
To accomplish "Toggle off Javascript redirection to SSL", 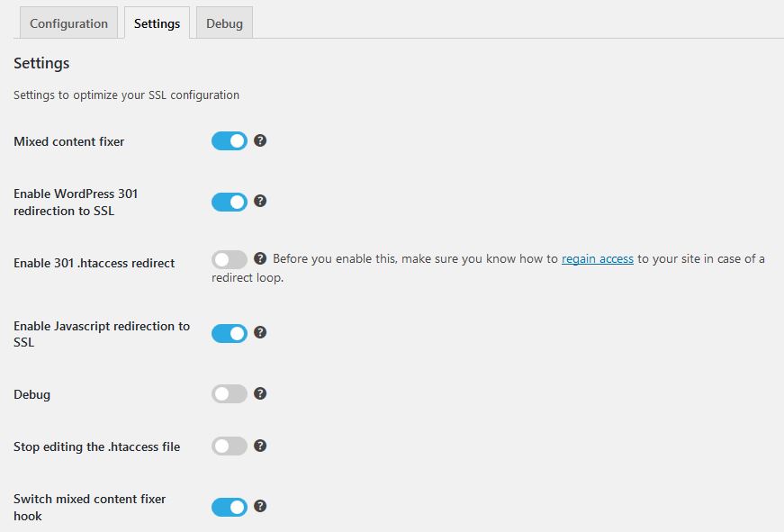I will [x=230, y=333].
